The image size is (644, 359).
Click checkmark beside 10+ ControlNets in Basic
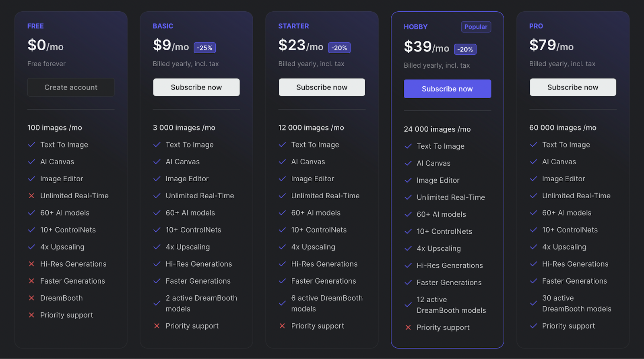point(157,230)
